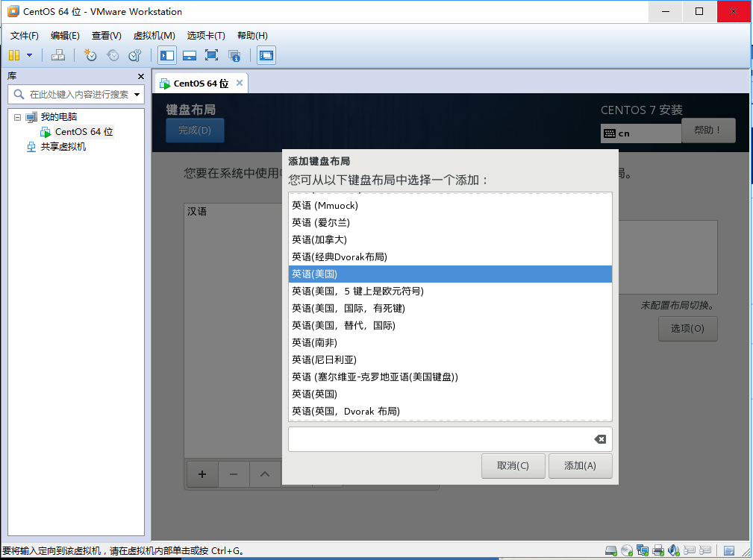Viewport: 753px width, 560px height.
Task: Switch to the CentOS 64 位 tab
Action: [201, 84]
